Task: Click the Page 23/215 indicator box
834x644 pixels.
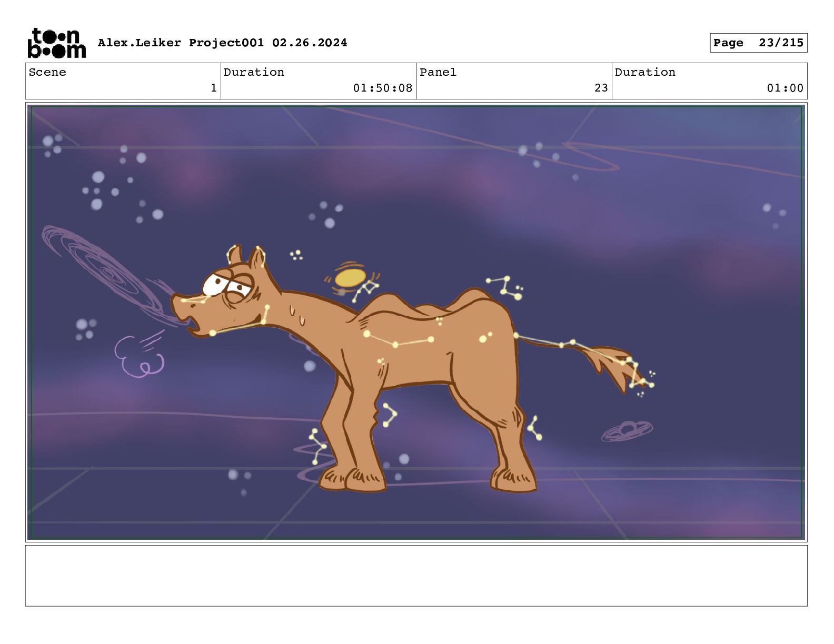Action: click(x=758, y=43)
